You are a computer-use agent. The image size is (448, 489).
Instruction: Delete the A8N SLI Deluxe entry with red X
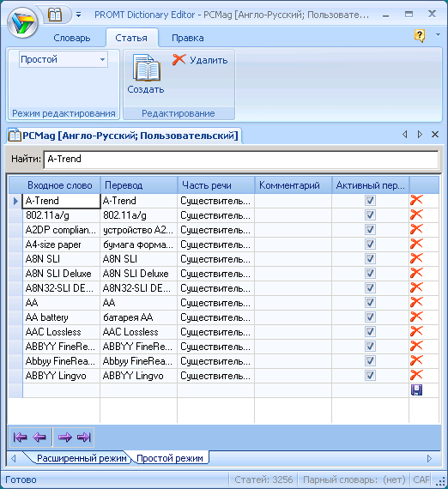coord(416,273)
